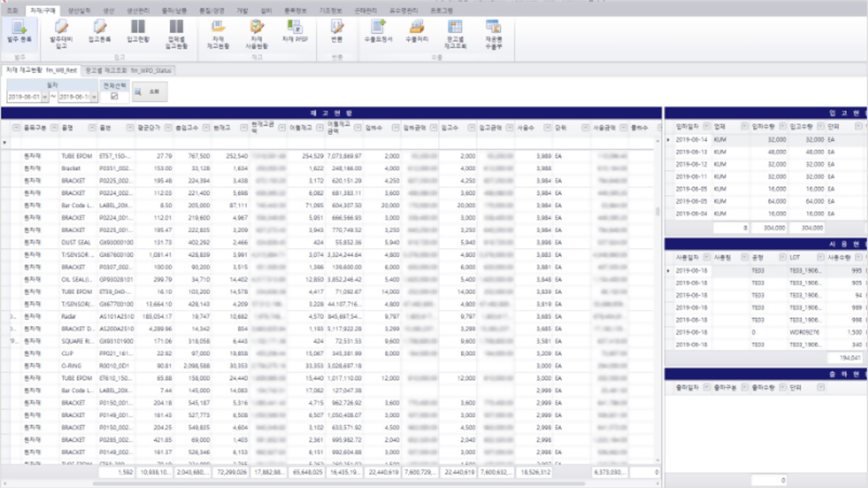The height and width of the screenshot is (488, 868).
Task: Click the 조회 search button
Action: coord(150,92)
